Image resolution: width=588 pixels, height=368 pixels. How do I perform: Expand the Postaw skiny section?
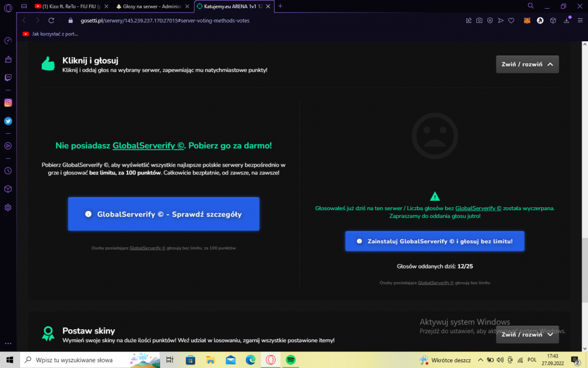[x=527, y=334]
